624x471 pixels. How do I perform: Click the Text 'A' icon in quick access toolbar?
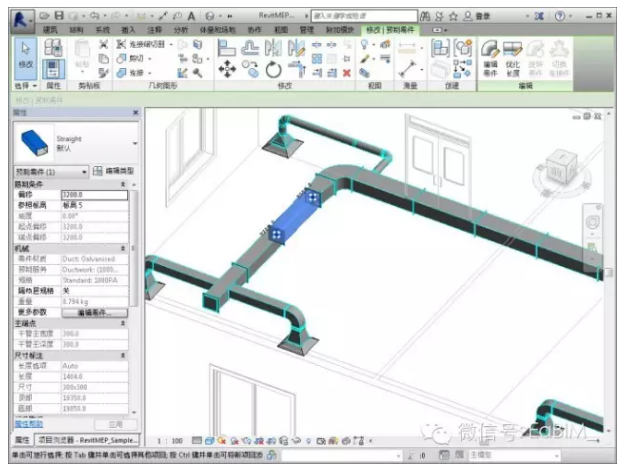pyautogui.click(x=191, y=16)
